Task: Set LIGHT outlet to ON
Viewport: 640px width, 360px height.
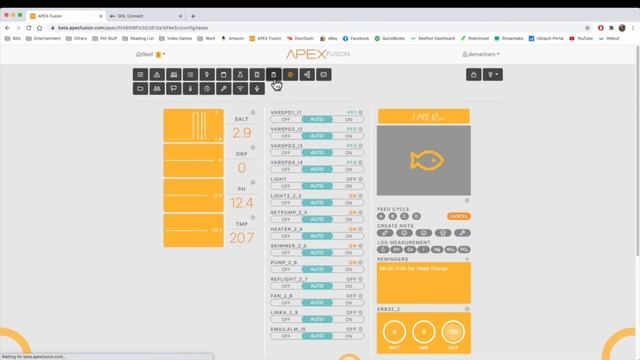Action: (348, 186)
